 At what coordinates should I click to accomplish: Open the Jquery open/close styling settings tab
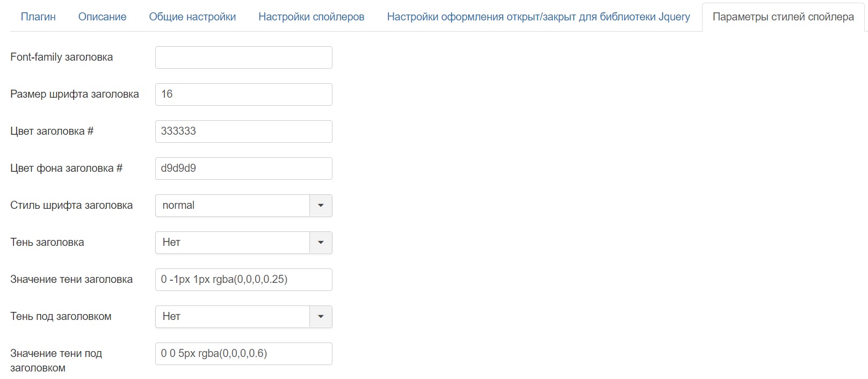(x=539, y=17)
